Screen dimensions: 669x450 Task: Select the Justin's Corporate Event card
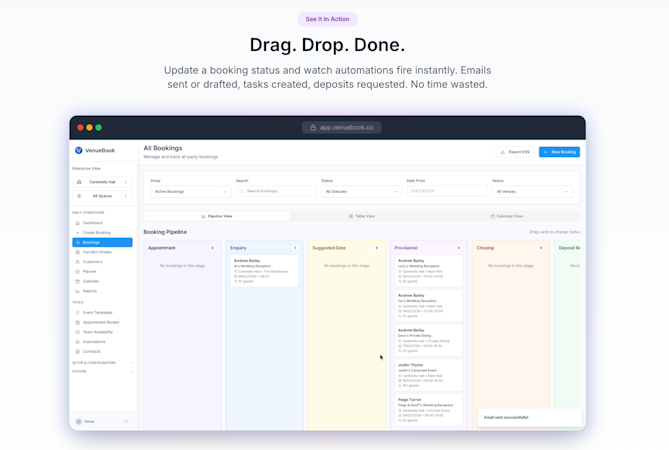pyautogui.click(x=428, y=375)
